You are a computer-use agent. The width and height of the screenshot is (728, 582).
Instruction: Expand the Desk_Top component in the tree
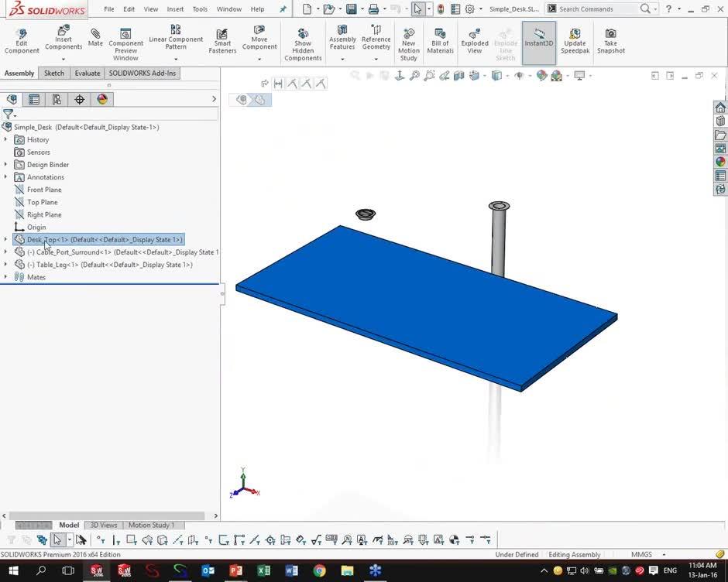(x=6, y=239)
